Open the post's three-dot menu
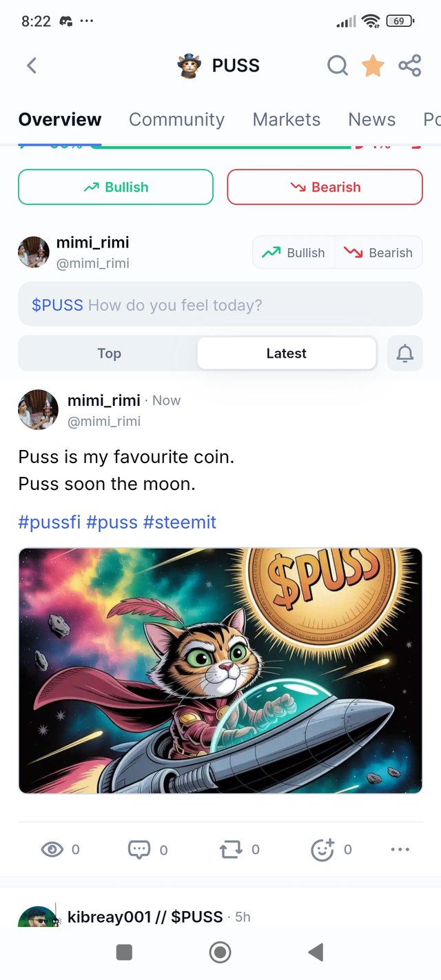 click(400, 849)
